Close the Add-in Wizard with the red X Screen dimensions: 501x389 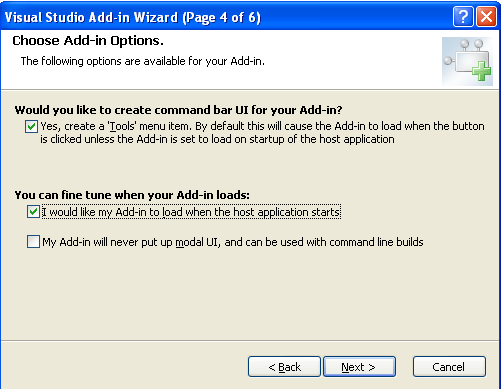point(486,17)
